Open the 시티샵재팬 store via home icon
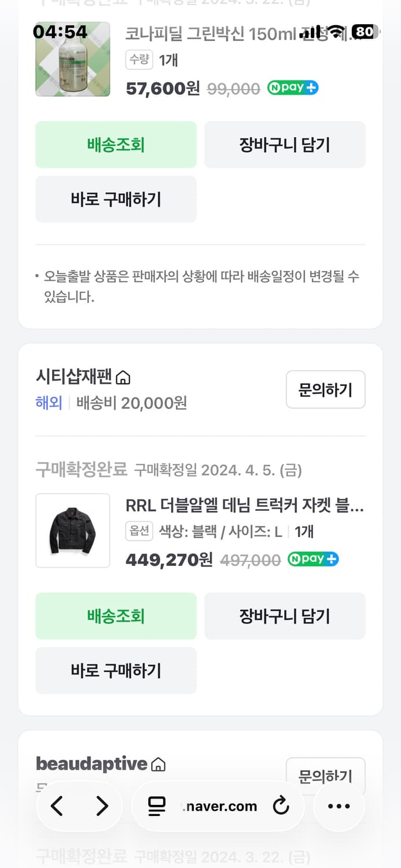 [124, 377]
